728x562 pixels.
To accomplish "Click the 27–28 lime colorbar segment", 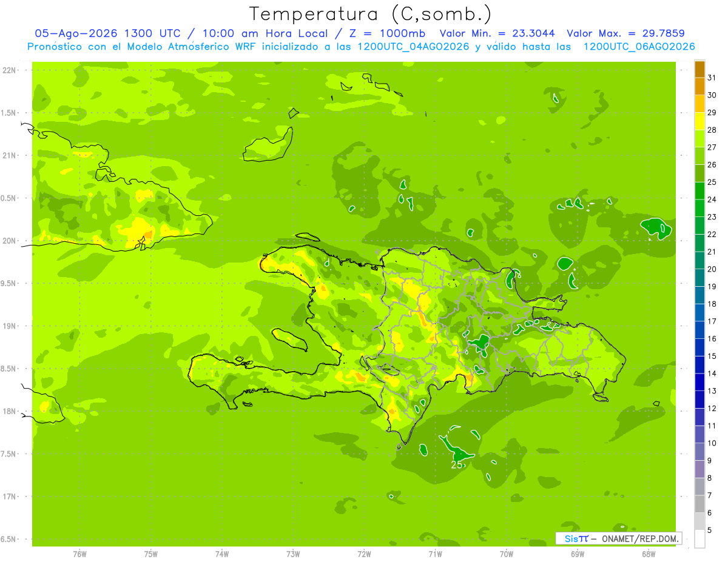I will point(699,139).
